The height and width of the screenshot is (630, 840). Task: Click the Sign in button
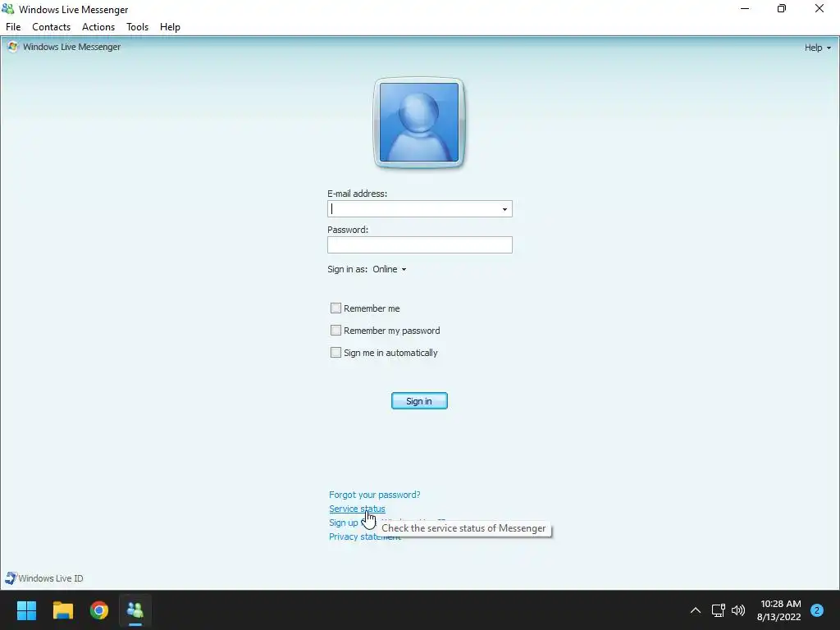(x=419, y=400)
